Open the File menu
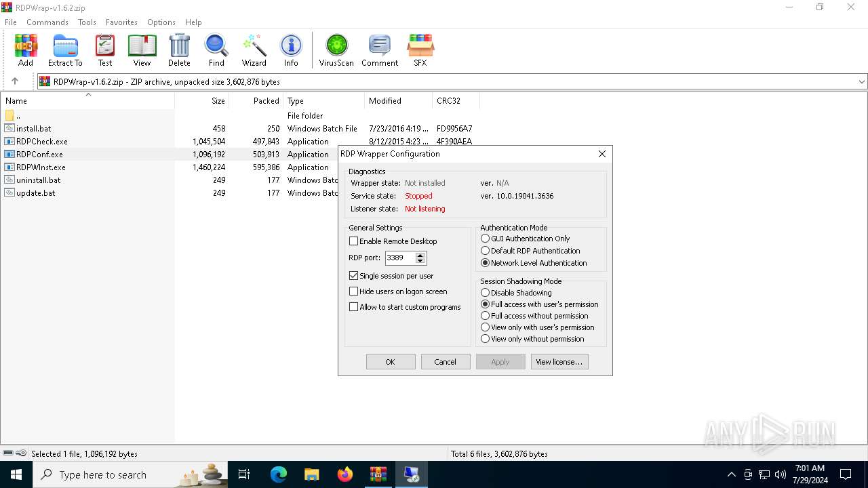The height and width of the screenshot is (488, 868). click(11, 22)
